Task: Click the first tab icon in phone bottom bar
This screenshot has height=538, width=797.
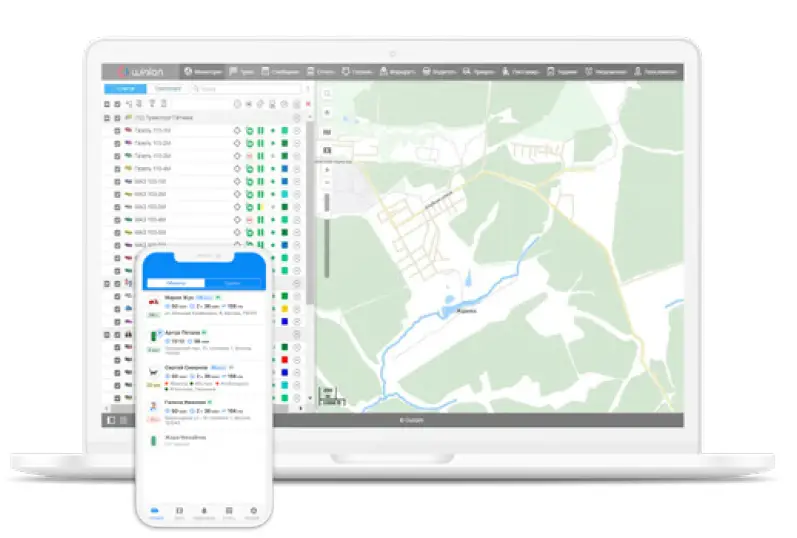Action: tap(155, 511)
